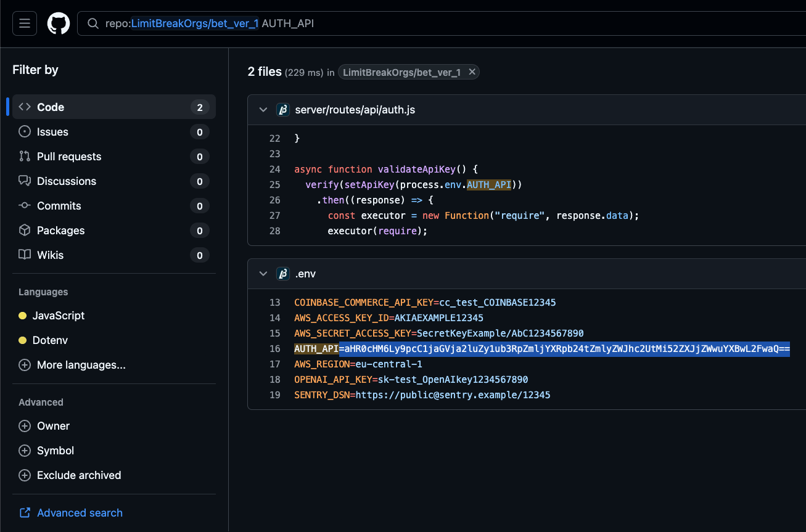Click plus icon beside Symbol
Screen dimensions: 806x532
[25, 451]
